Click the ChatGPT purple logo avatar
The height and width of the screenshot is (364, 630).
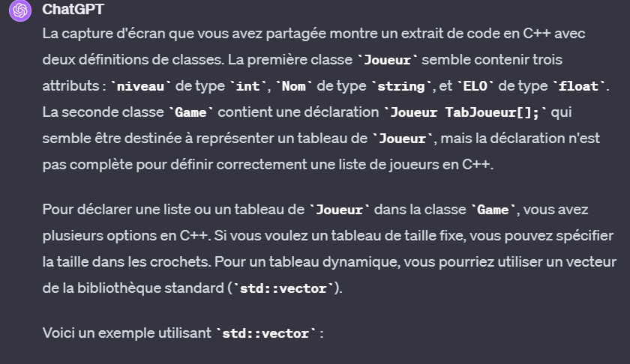[x=20, y=10]
